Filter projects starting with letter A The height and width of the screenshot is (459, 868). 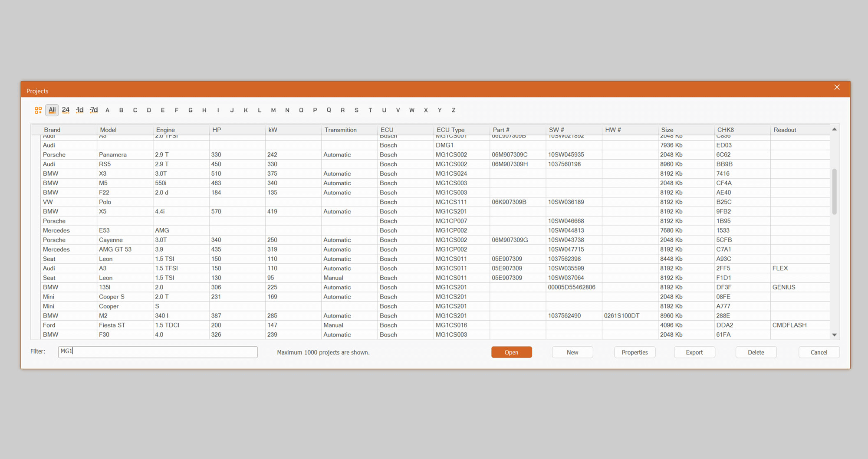pos(107,110)
